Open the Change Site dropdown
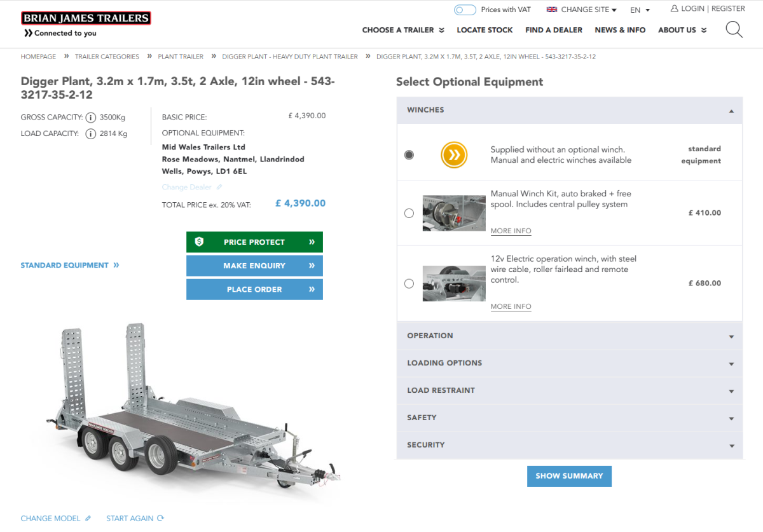 point(582,10)
